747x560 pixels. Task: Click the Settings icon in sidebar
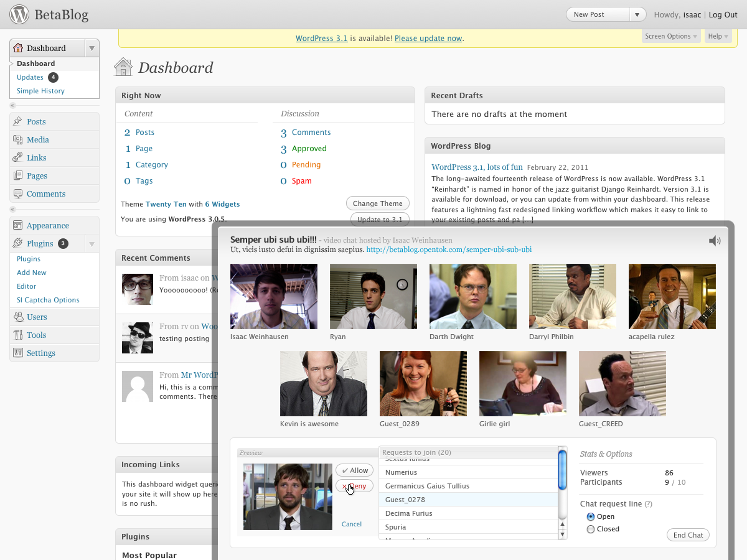18,353
